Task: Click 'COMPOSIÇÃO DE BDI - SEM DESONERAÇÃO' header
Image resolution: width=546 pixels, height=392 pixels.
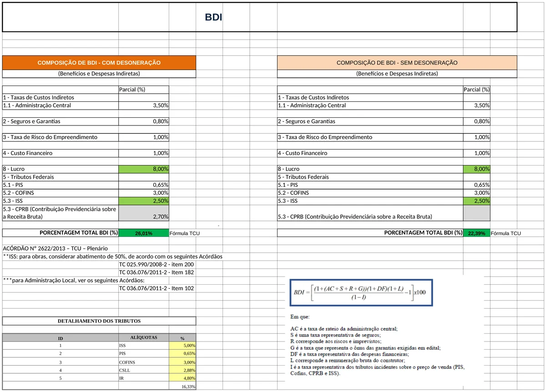Action: 397,63
